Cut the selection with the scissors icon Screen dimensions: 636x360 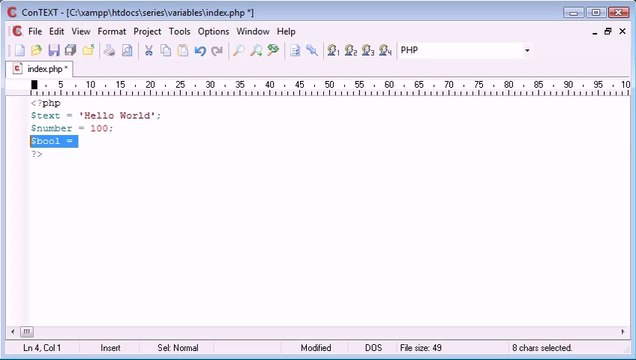pyautogui.click(x=148, y=50)
